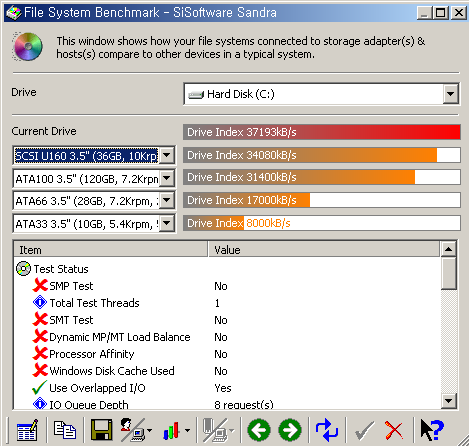This screenshot has height=446, width=469.
Task: Save results with the floppy disk icon
Action: pyautogui.click(x=101, y=430)
